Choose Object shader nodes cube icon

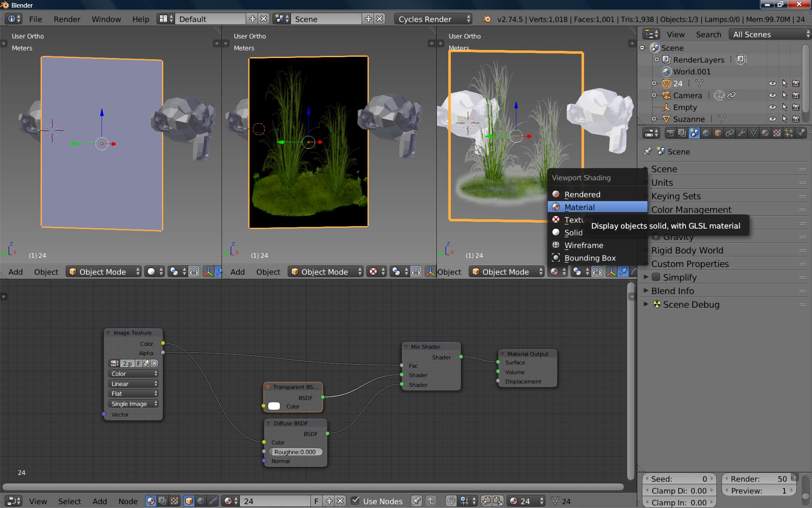189,501
